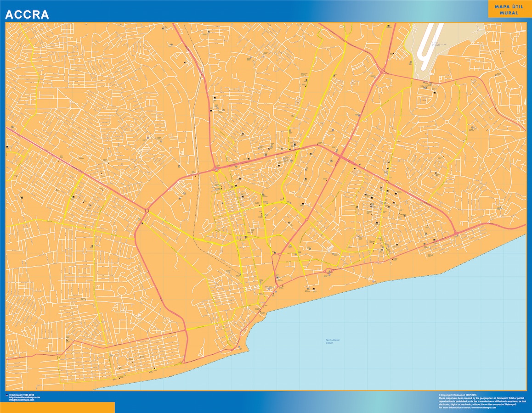Click the roundabout symbol on the western ring road
The image size is (532, 413).
point(146,210)
